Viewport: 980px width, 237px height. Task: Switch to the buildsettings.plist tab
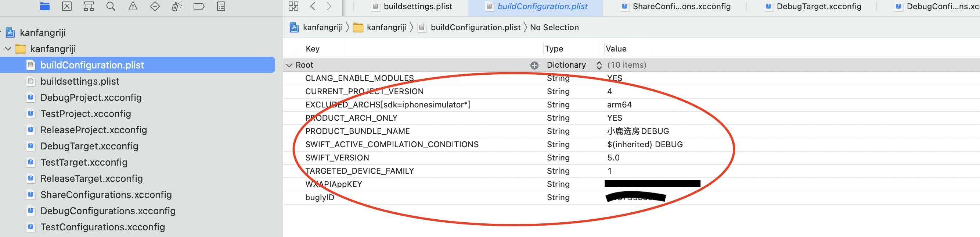(417, 7)
